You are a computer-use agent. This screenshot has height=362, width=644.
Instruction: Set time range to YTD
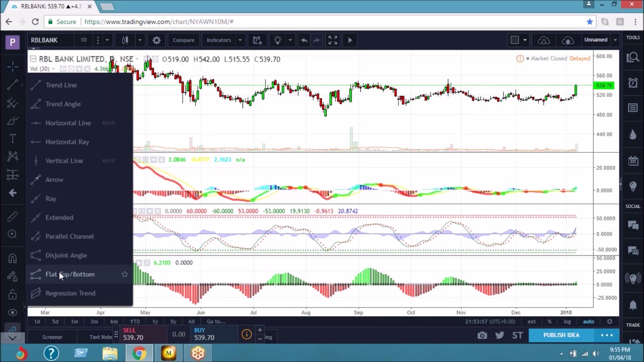(x=135, y=322)
